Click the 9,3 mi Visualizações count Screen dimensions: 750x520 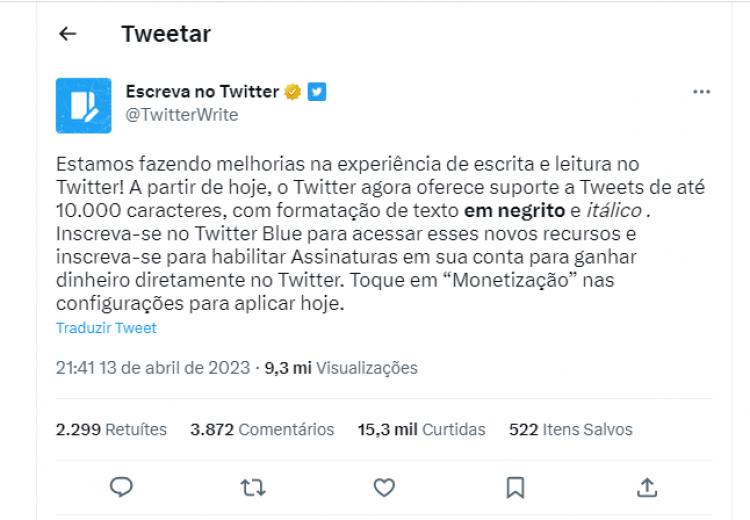[341, 368]
